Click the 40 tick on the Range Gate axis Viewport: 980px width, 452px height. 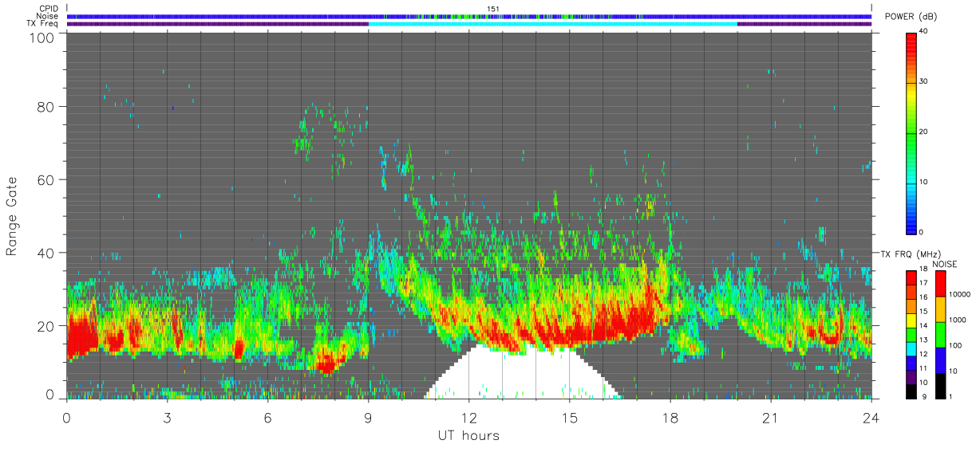45,253
